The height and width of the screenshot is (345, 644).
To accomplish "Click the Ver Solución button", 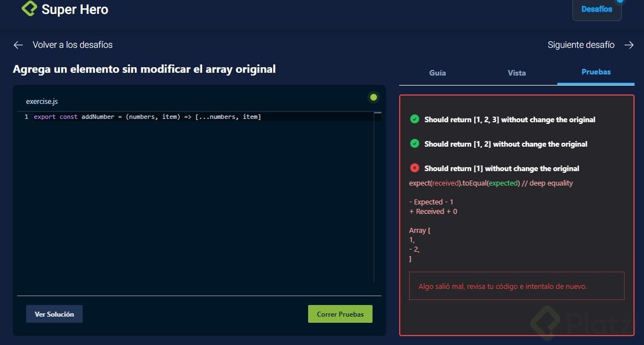I will pos(54,314).
